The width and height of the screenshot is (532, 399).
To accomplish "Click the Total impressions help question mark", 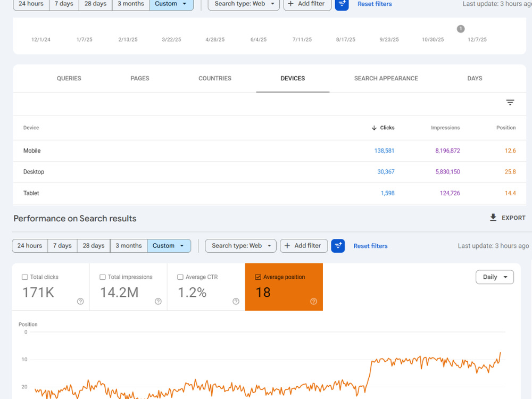I will click(x=158, y=301).
